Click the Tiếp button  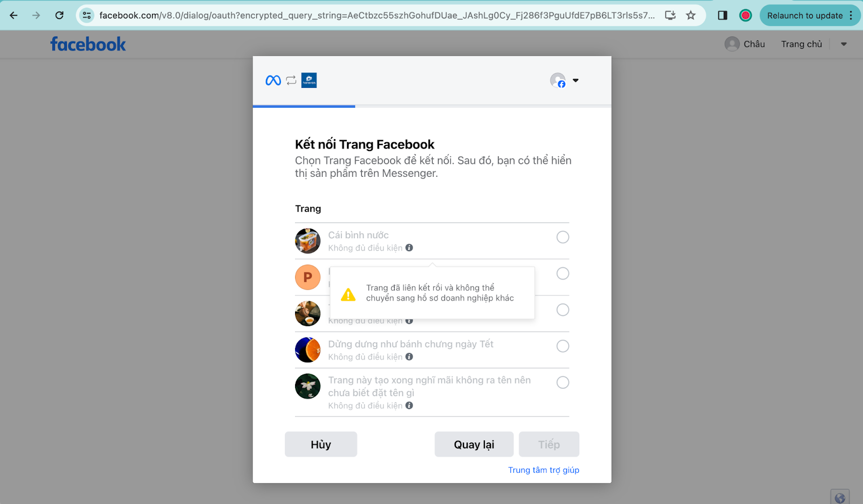[549, 444]
